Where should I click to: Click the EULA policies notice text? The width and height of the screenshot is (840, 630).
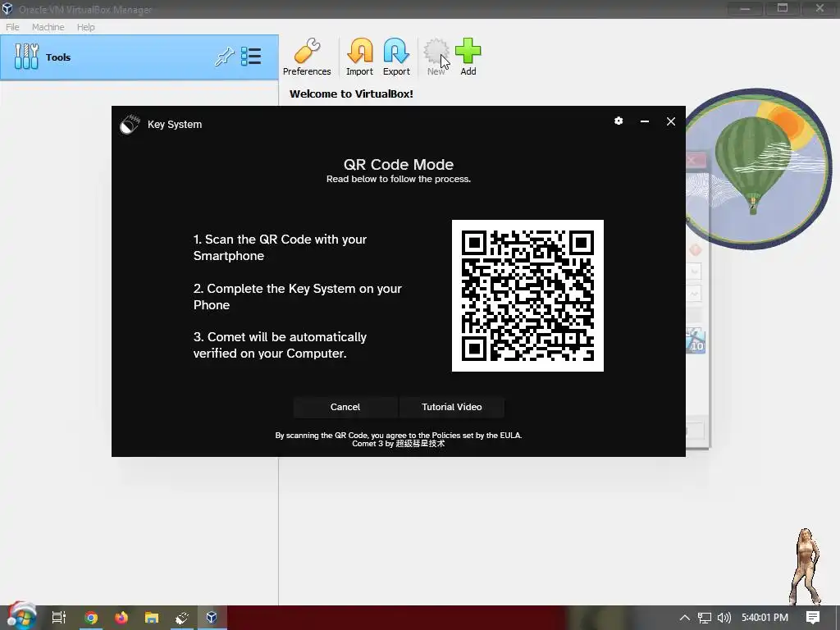[399, 436]
